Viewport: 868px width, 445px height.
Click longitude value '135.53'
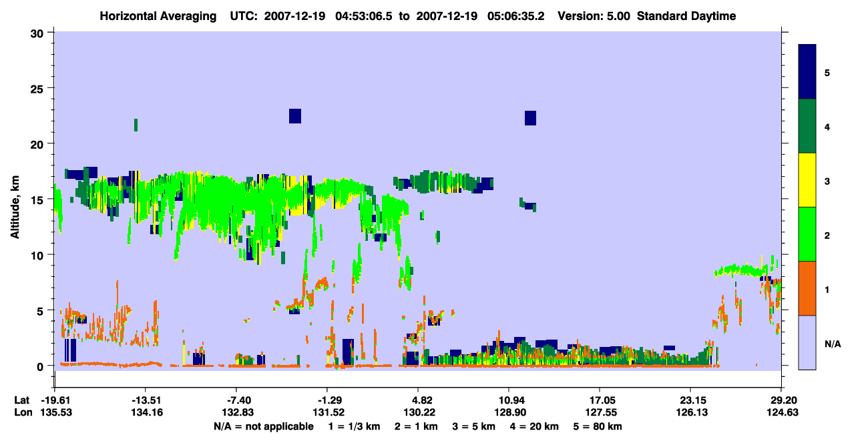click(55, 412)
